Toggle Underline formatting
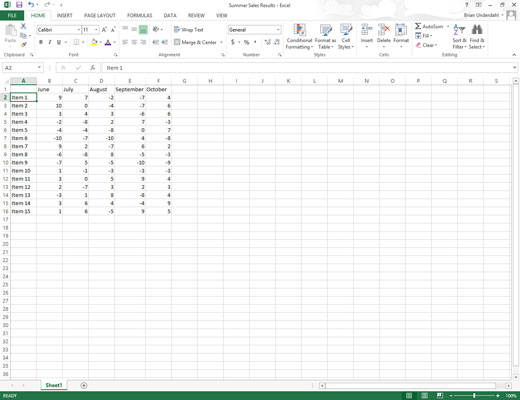 [59, 42]
